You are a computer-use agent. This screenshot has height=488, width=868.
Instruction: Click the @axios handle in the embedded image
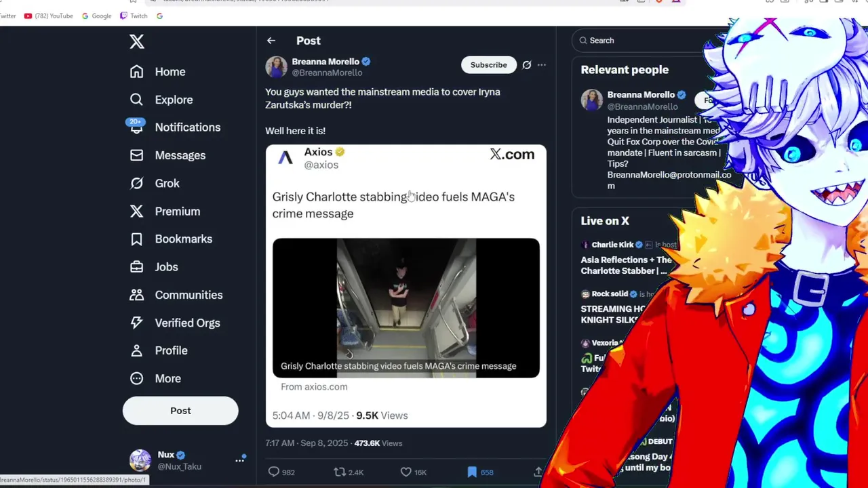321,165
